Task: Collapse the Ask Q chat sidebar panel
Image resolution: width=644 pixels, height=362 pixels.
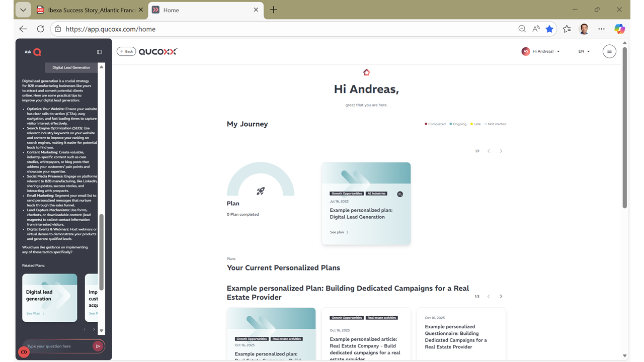Action: pos(99,52)
